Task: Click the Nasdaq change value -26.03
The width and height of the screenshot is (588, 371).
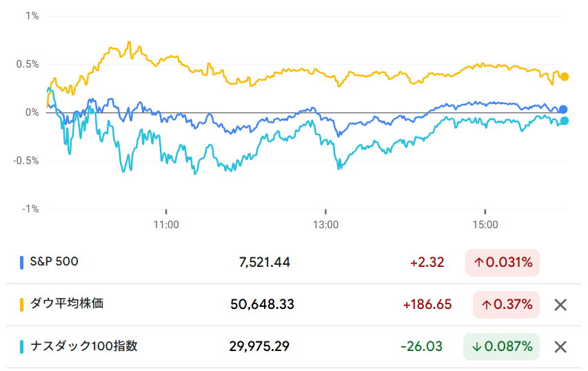Action: tap(421, 347)
